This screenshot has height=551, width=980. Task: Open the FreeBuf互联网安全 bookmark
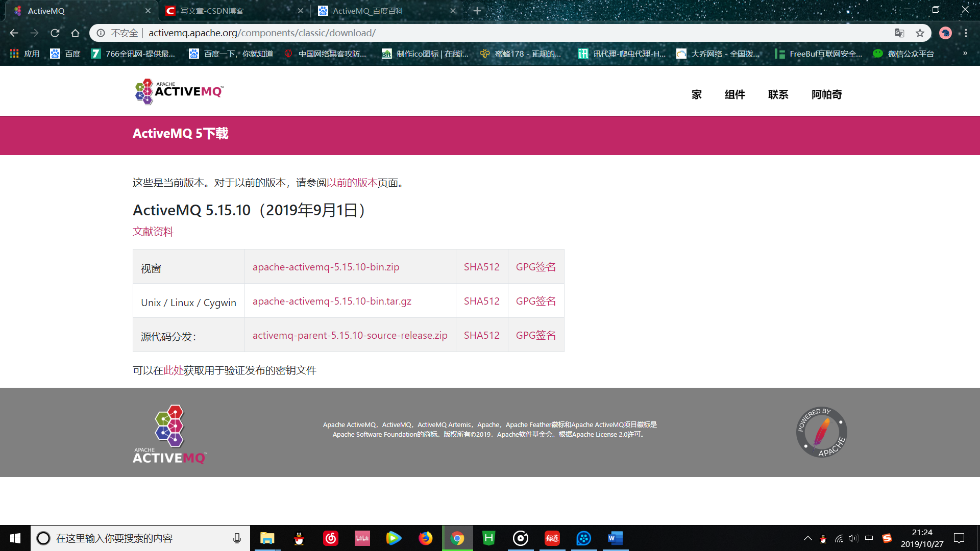[818, 53]
